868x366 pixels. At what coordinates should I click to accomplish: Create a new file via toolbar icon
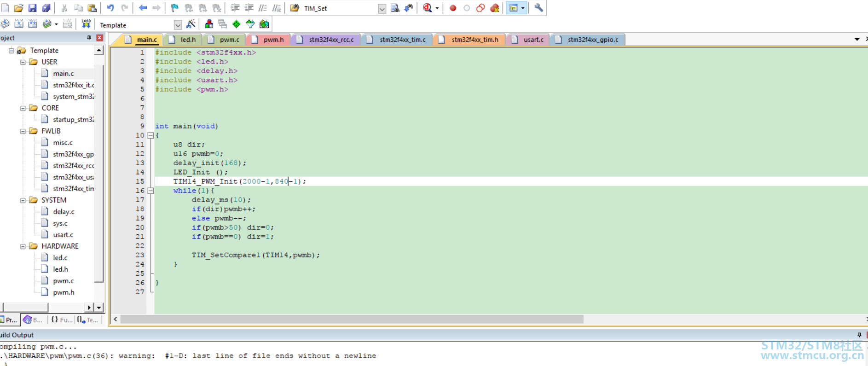[5, 8]
